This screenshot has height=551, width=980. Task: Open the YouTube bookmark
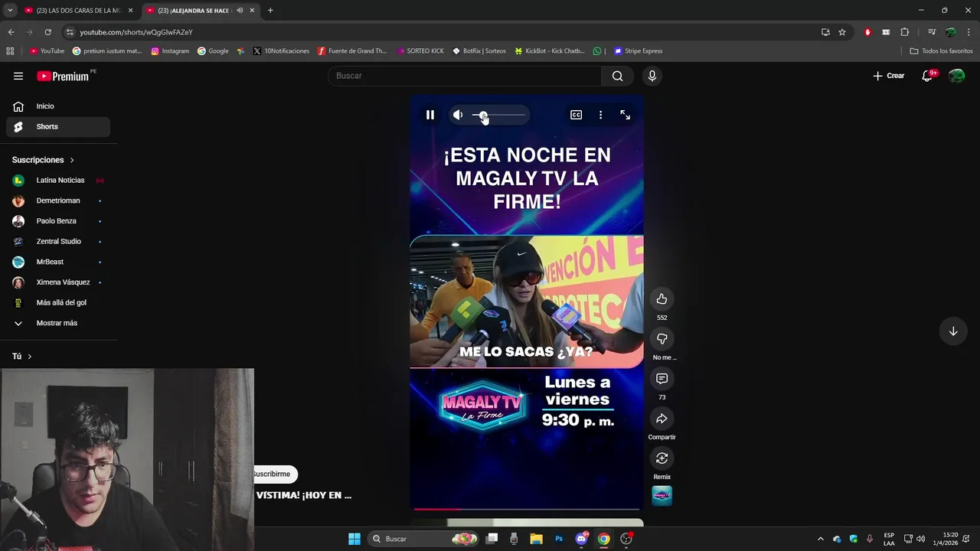(x=47, y=51)
